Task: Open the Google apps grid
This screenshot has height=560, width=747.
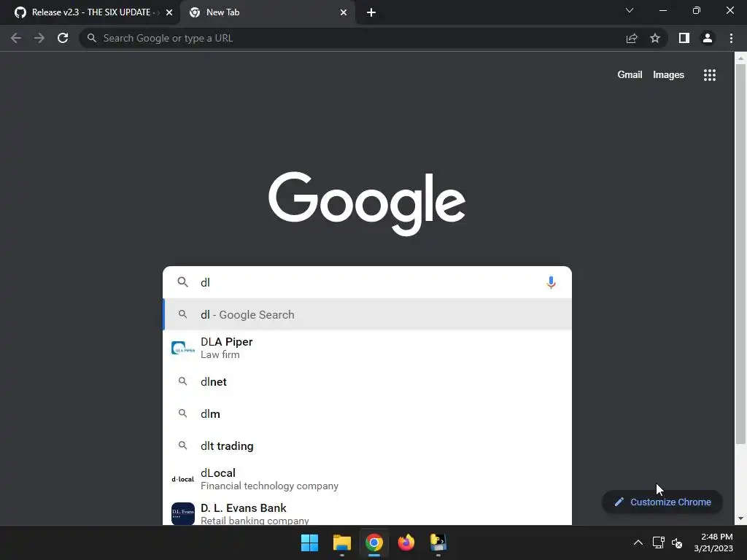Action: [709, 75]
